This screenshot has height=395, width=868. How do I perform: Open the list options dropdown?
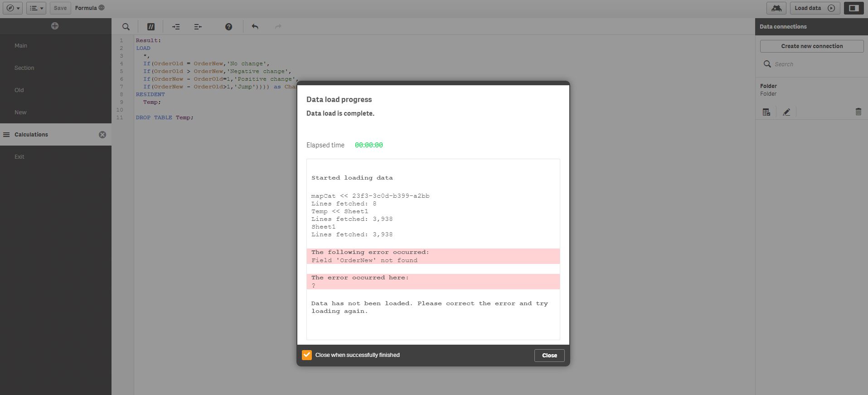(x=36, y=8)
